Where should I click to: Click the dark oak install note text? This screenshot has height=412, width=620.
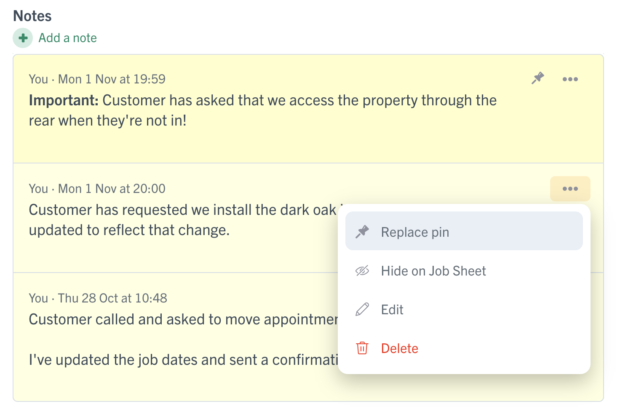183,220
